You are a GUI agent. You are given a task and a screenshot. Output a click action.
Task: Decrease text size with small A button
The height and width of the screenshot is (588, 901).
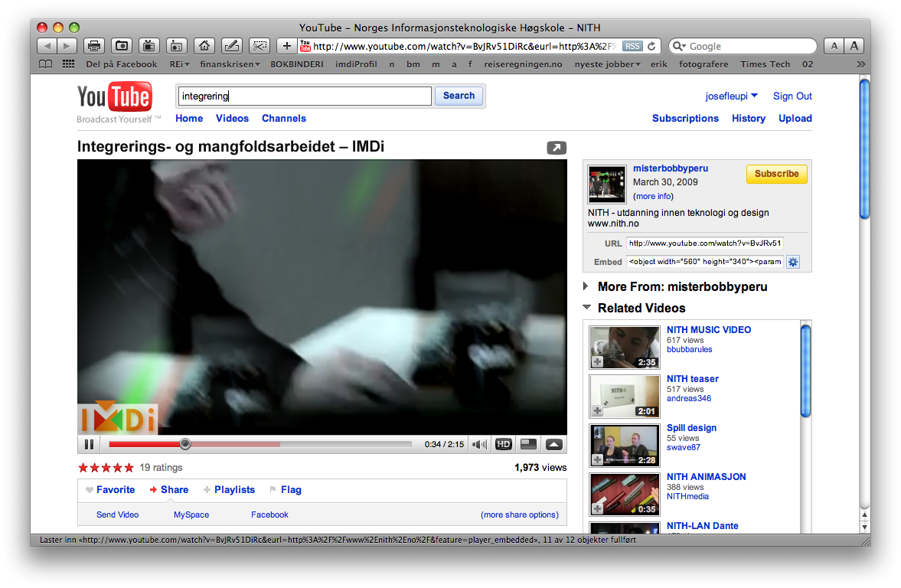pyautogui.click(x=834, y=46)
